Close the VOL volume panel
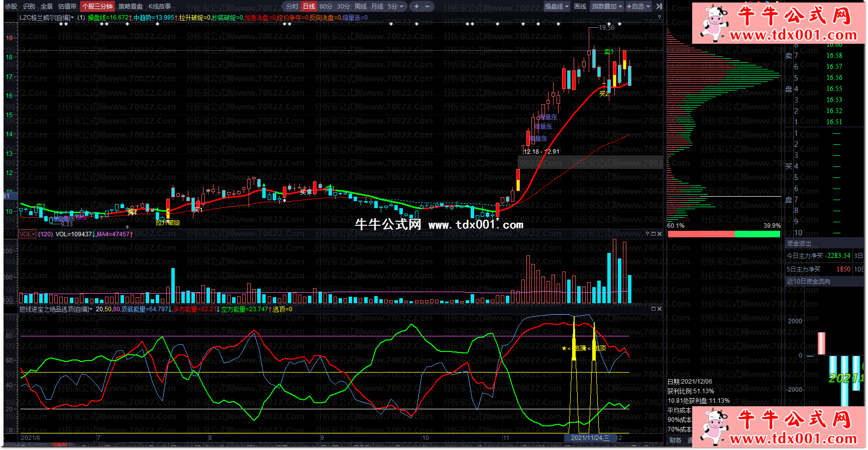The width and height of the screenshot is (868, 450). click(660, 234)
